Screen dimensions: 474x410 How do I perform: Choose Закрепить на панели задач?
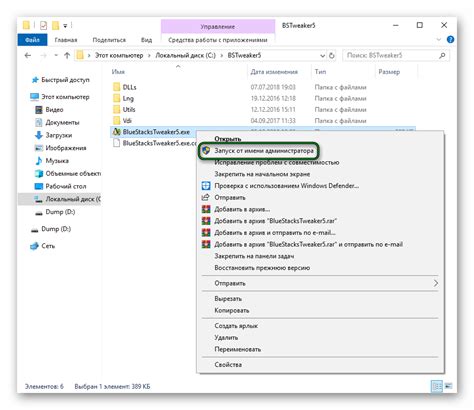click(x=254, y=256)
